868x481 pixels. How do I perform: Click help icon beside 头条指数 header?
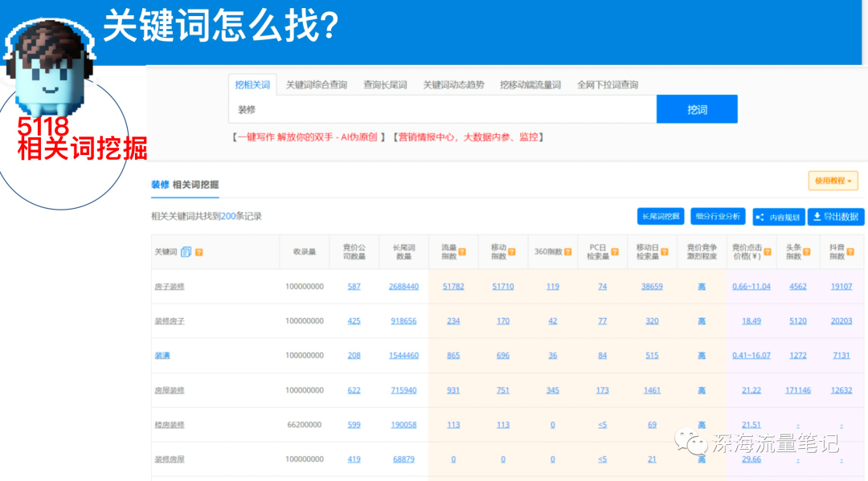pyautogui.click(x=807, y=252)
